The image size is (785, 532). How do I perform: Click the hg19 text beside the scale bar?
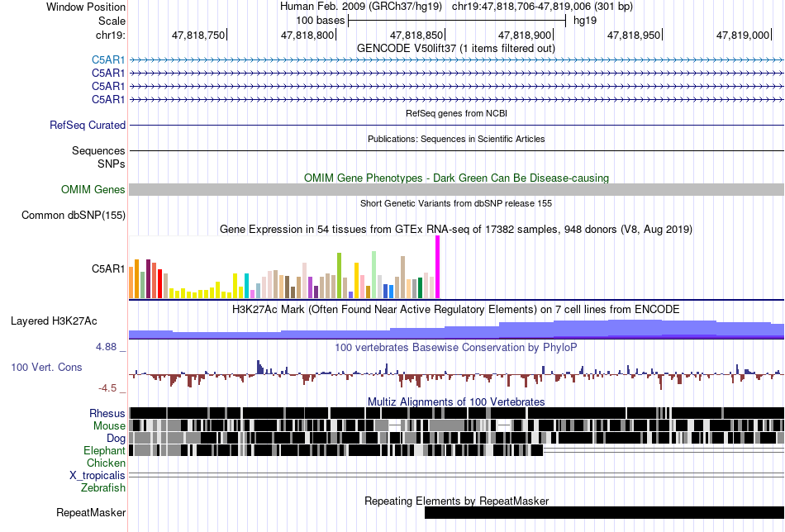tap(585, 21)
